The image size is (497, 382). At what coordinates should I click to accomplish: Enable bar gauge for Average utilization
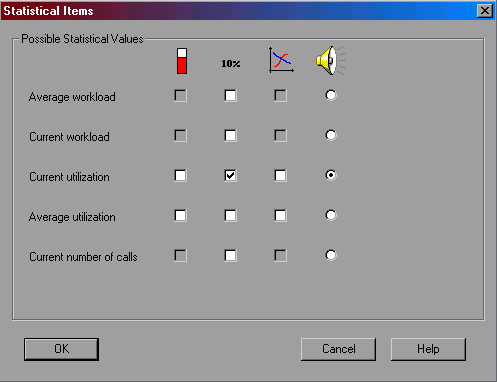pos(180,216)
